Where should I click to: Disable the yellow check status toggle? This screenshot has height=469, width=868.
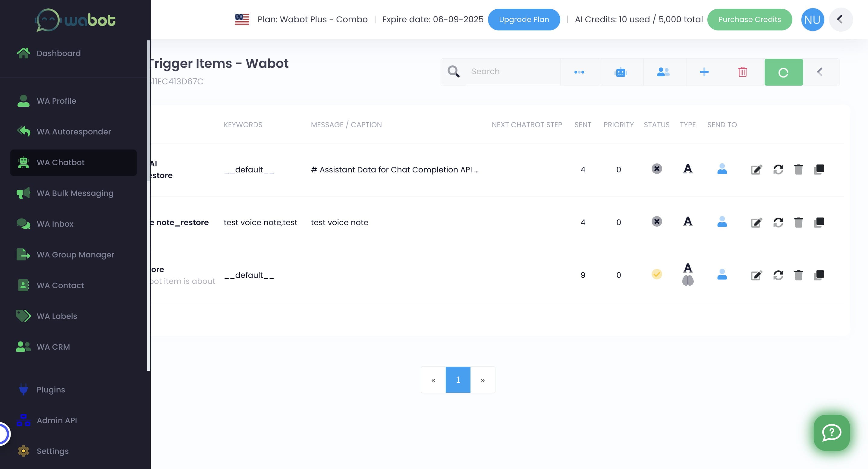coord(656,274)
